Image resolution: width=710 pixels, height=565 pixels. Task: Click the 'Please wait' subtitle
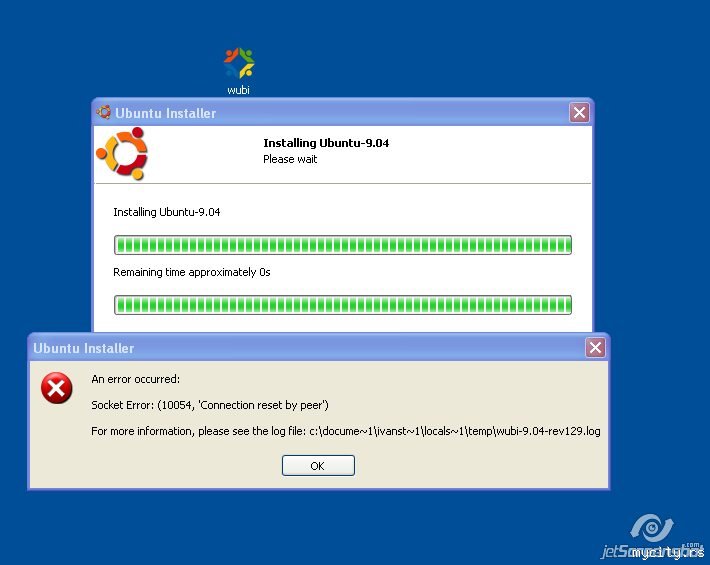[290, 159]
